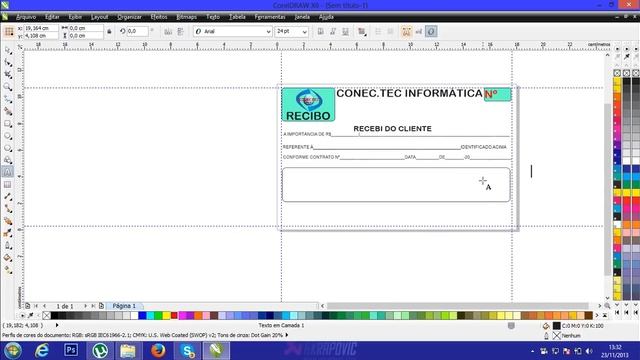The height and width of the screenshot is (360, 640).
Task: Open character formatting docker icon
Action: pos(407,31)
